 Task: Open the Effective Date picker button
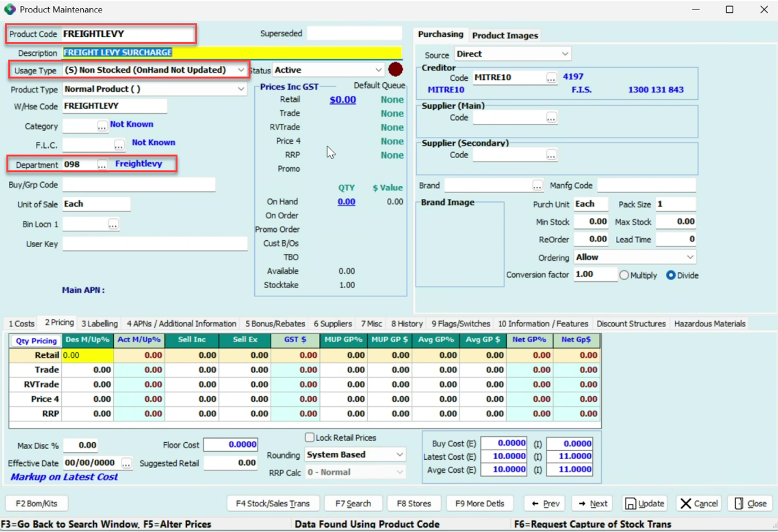[x=126, y=463]
